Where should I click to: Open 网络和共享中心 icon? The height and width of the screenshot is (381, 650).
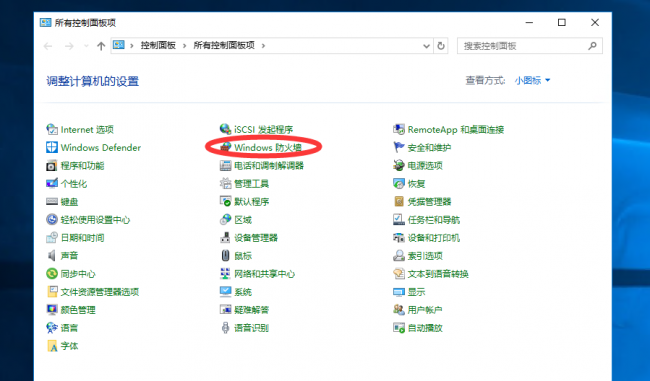pos(225,274)
